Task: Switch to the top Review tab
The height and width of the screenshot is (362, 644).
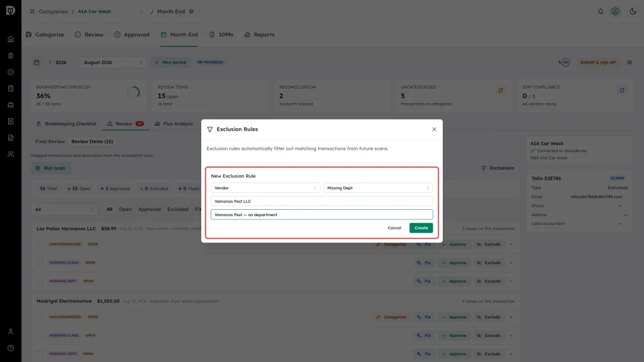Action: pyautogui.click(x=89, y=35)
